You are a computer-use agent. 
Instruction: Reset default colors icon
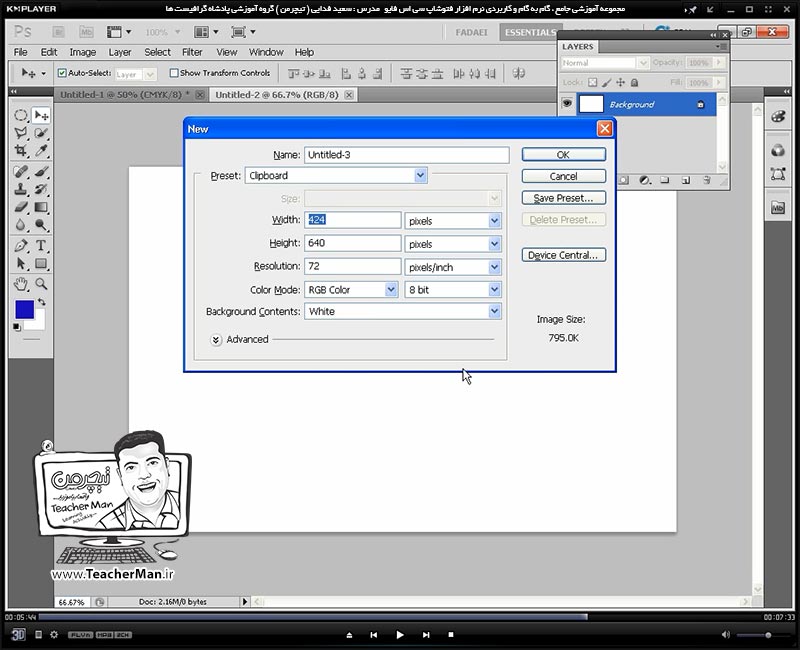pos(17,327)
